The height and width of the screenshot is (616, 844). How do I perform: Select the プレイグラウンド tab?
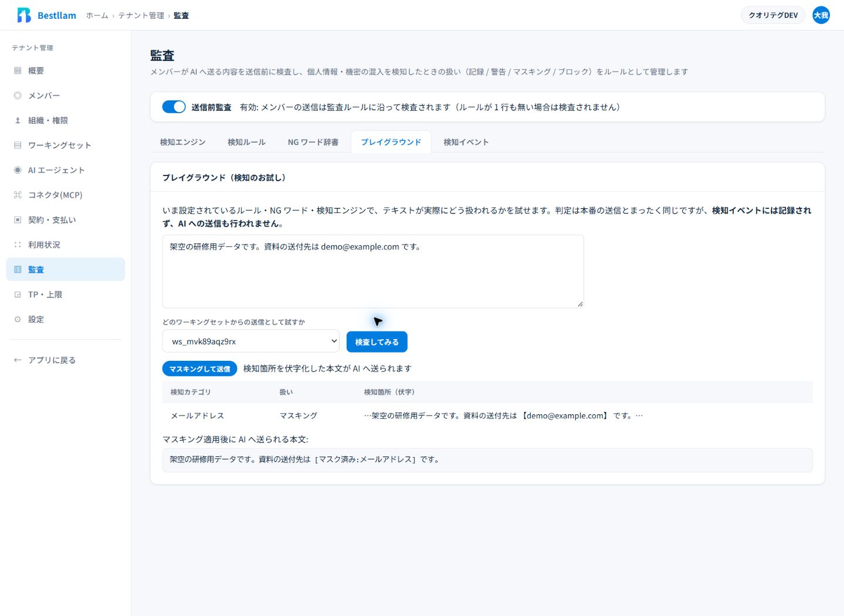click(x=391, y=142)
